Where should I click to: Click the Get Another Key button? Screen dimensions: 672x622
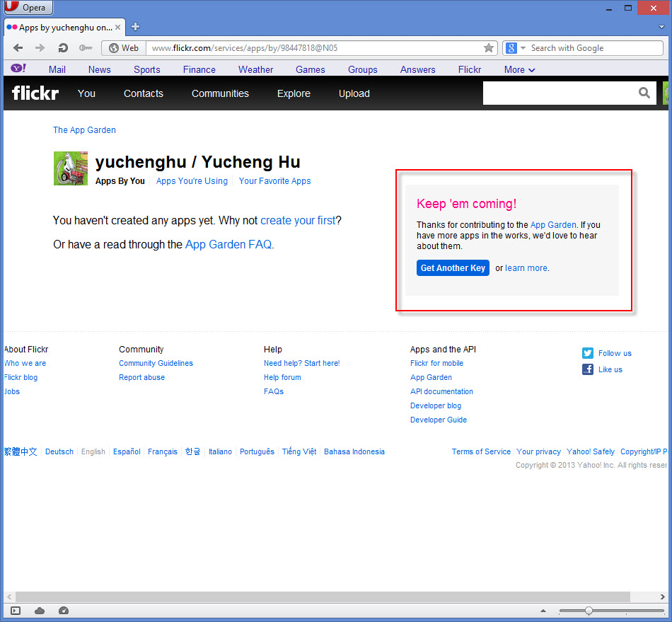pos(453,268)
